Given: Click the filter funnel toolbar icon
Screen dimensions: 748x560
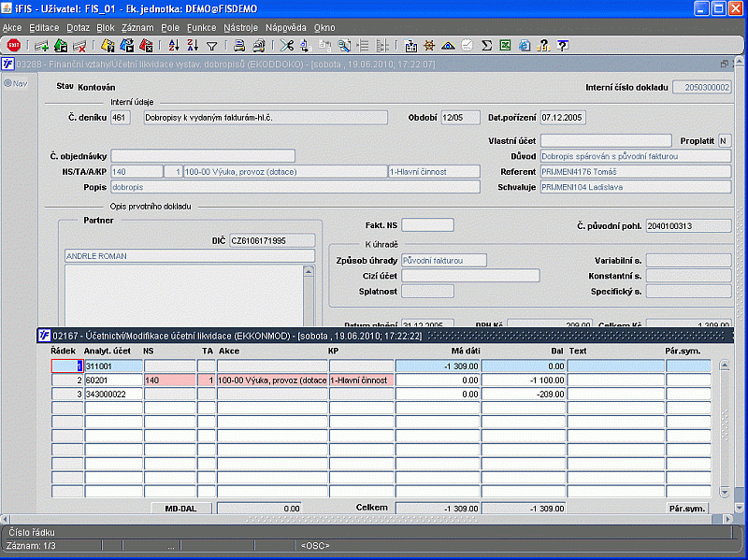Looking at the screenshot, I should click(x=212, y=45).
